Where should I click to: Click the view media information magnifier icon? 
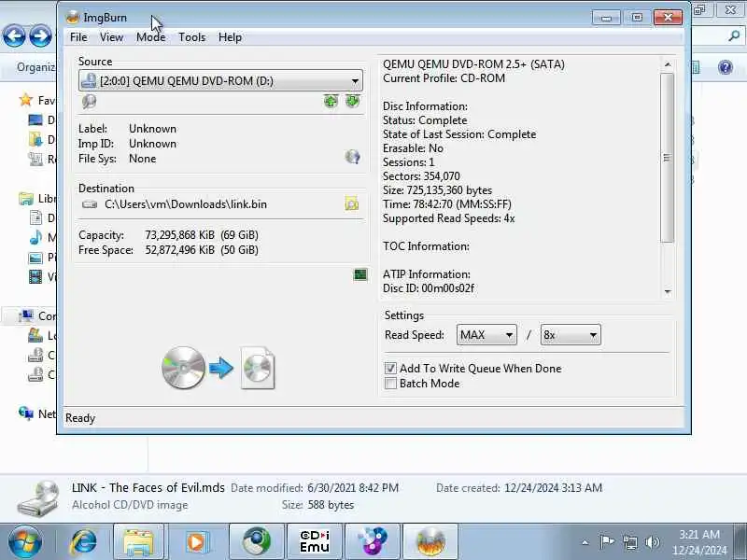pos(89,102)
